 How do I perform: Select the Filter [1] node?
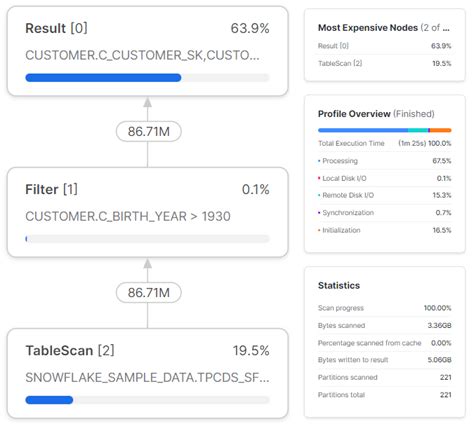[147, 212]
